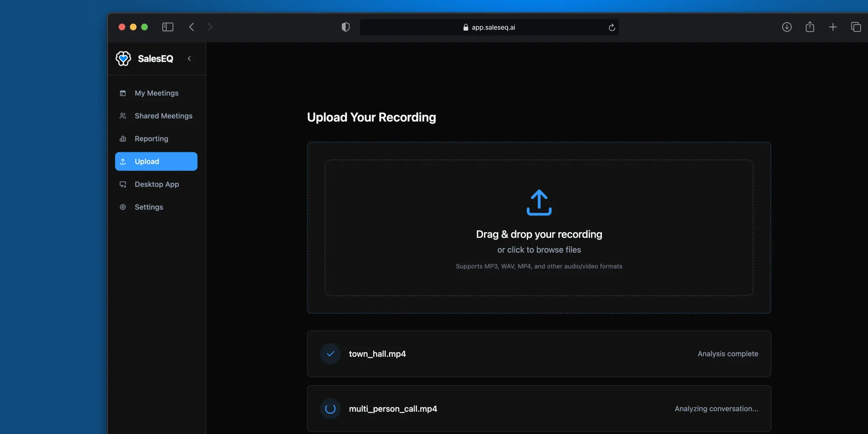Click the calendar icon beside My Meetings
Screen dimensions: 868x434
tap(123, 93)
